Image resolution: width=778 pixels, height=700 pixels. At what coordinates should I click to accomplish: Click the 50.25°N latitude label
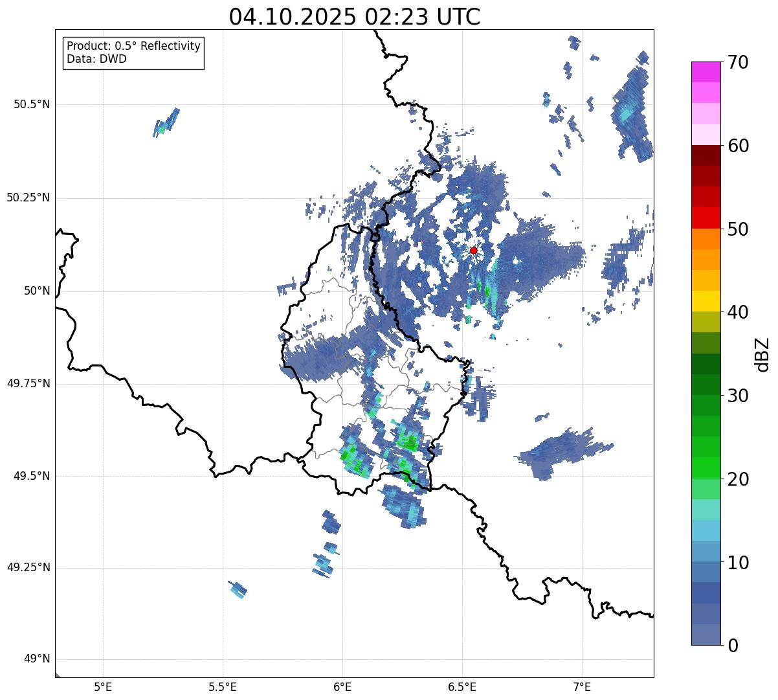coord(28,198)
